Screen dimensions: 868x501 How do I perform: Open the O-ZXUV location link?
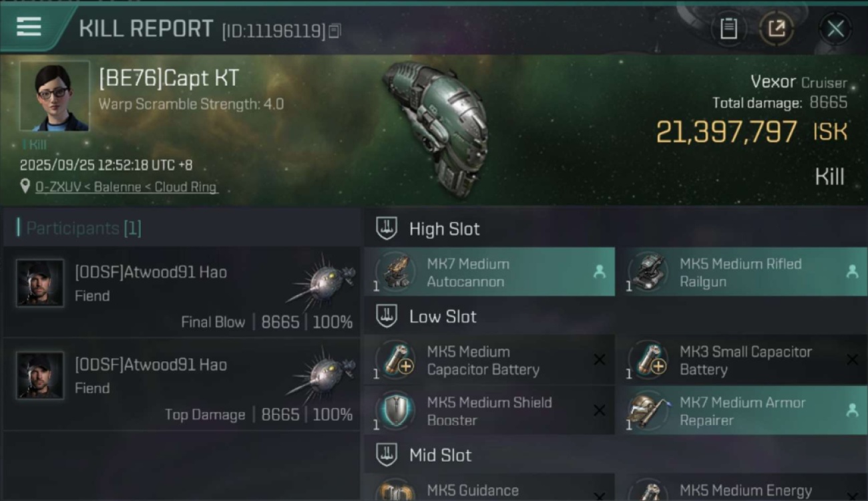point(127,187)
